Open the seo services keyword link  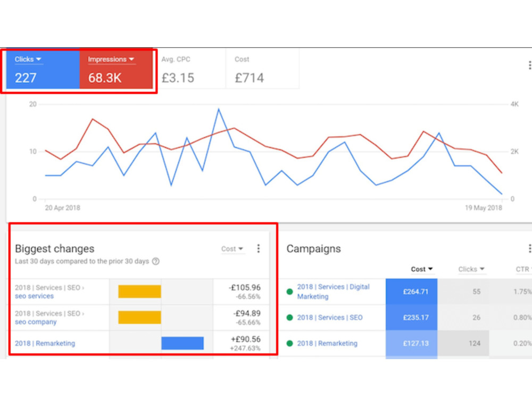(34, 296)
